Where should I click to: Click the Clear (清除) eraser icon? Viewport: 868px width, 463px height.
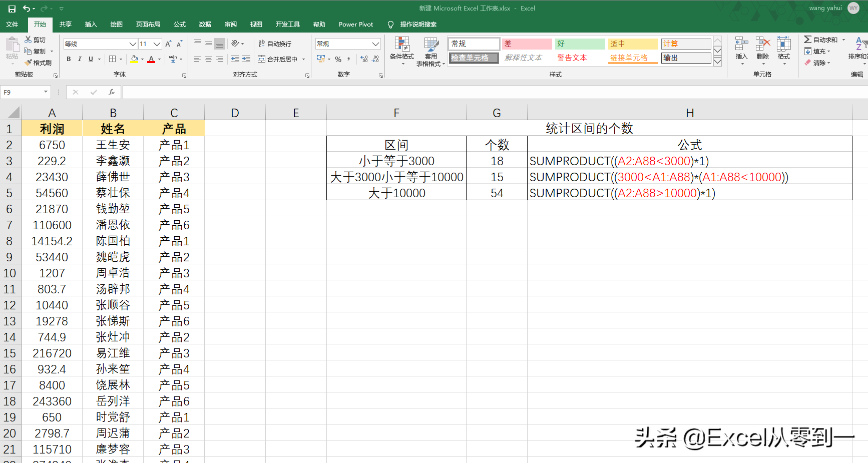[807, 63]
